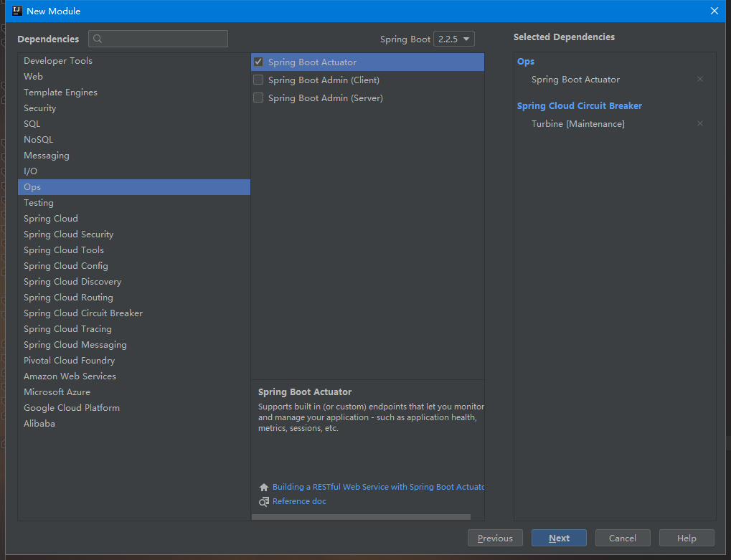Select Google Cloud Platform category

click(134, 408)
